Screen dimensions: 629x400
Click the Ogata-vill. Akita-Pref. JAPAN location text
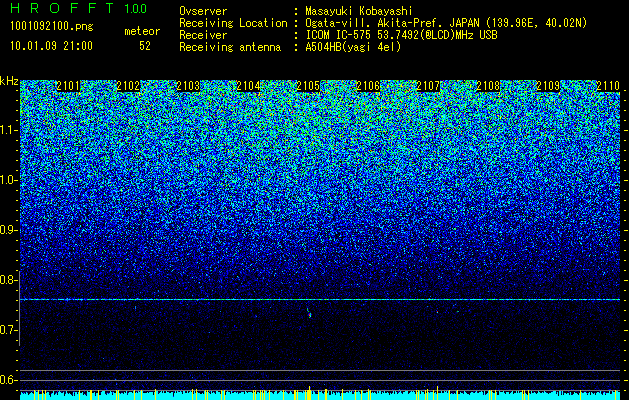tap(446, 23)
